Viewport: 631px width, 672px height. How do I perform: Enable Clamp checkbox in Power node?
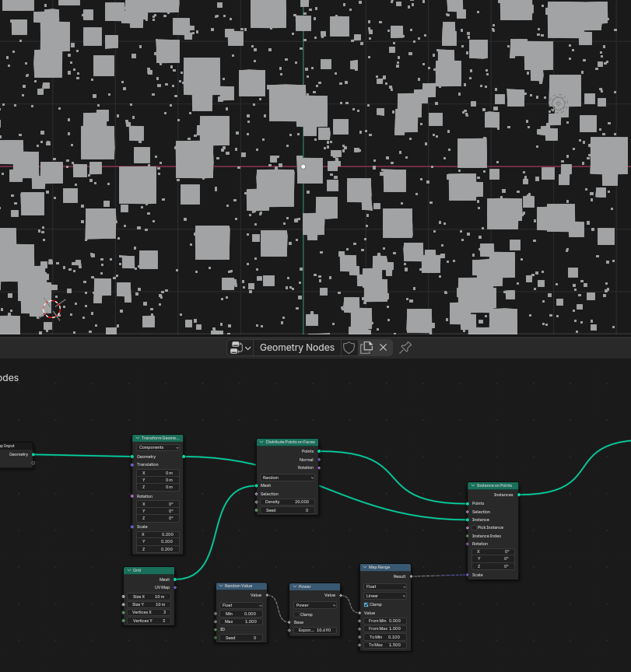click(x=296, y=614)
